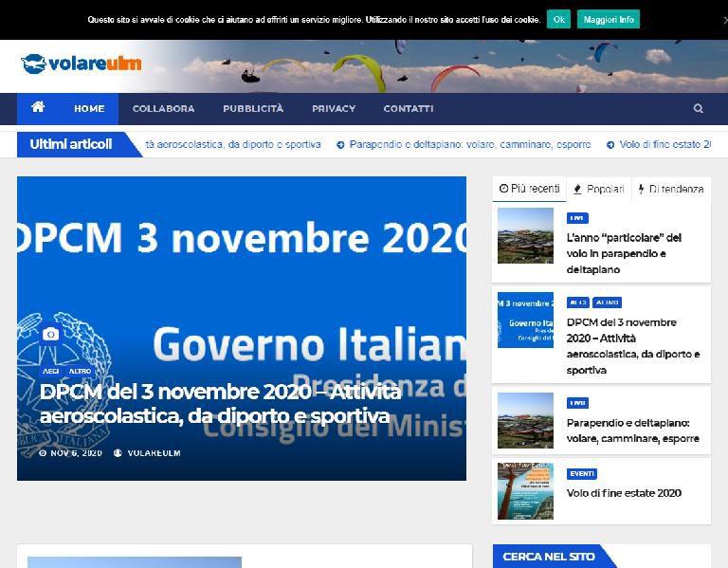This screenshot has height=568, width=728.
Task: Open author VOLAREULM link
Action: pos(154,453)
